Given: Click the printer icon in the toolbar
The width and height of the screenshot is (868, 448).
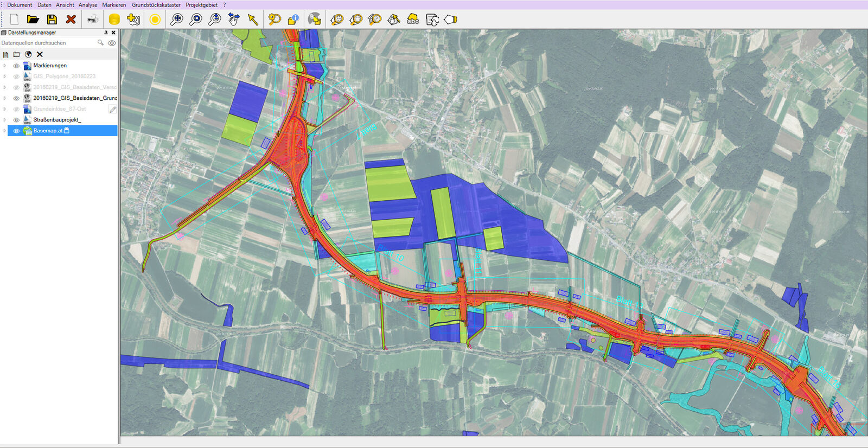Looking at the screenshot, I should coord(93,20).
